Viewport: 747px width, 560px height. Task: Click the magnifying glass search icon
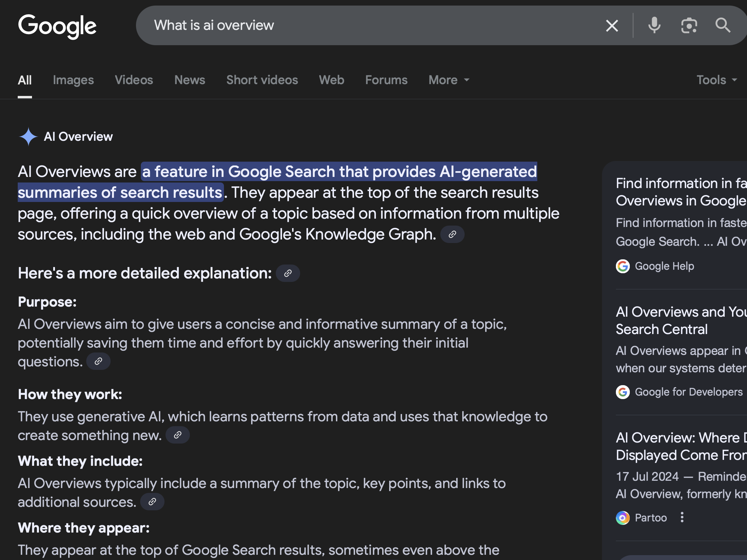pyautogui.click(x=723, y=25)
